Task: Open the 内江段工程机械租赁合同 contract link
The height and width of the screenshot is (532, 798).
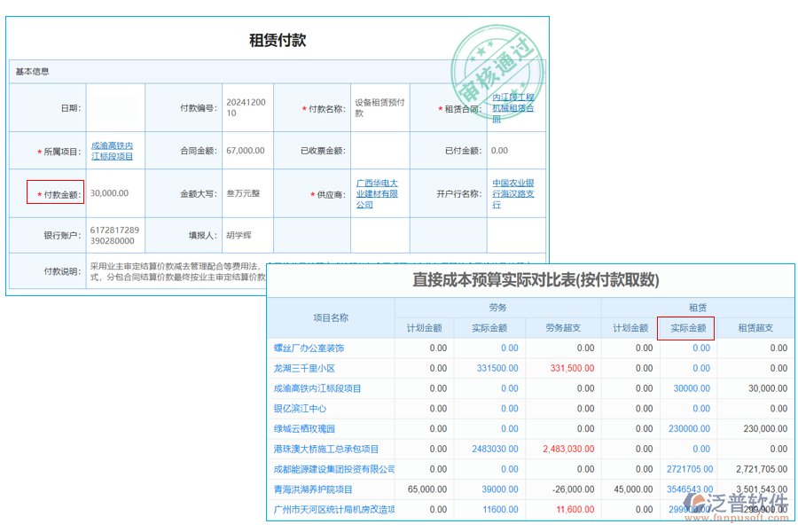Action: click(512, 106)
